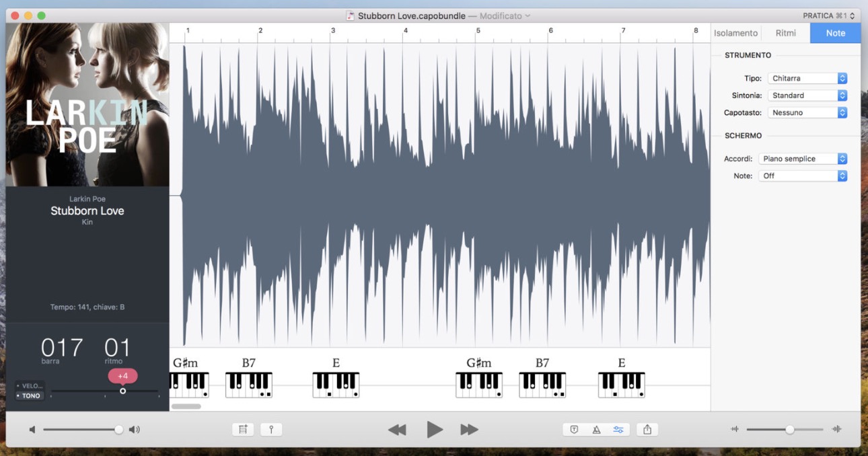Click the B7 piano chord diagram near bar 6
Screen dimensions: 868x456
542,385
